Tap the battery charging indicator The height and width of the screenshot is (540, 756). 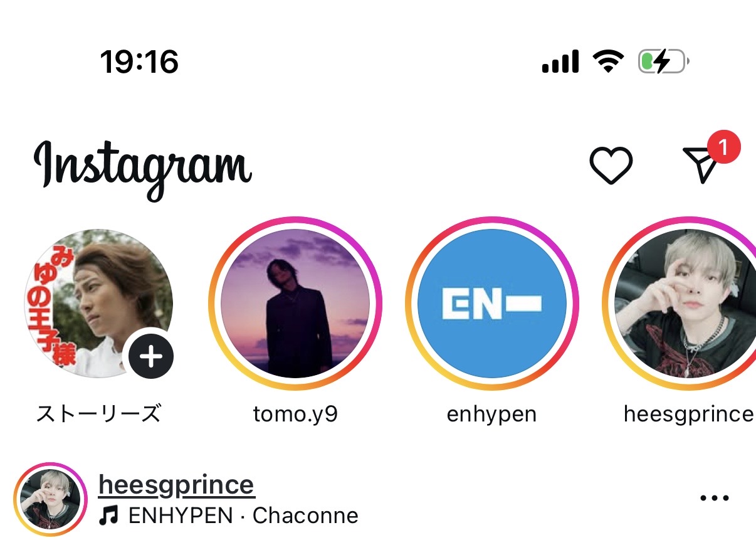tap(663, 62)
